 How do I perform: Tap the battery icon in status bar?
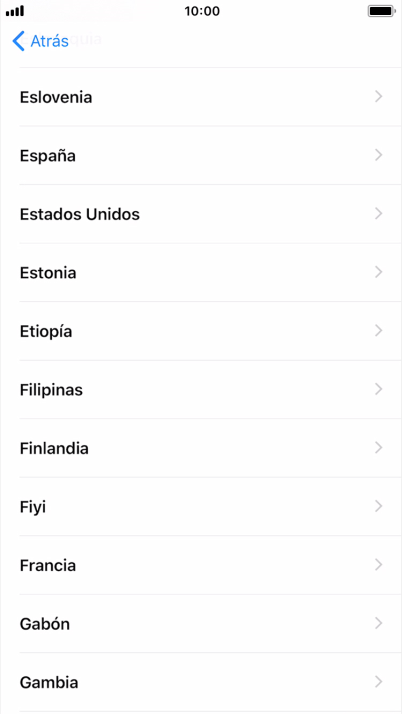382,11
